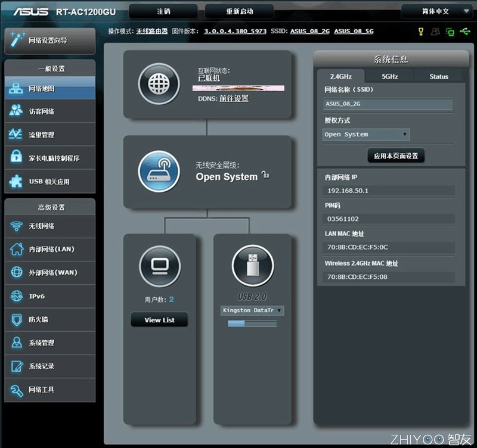Open 流量管理 menu item

tap(50, 134)
